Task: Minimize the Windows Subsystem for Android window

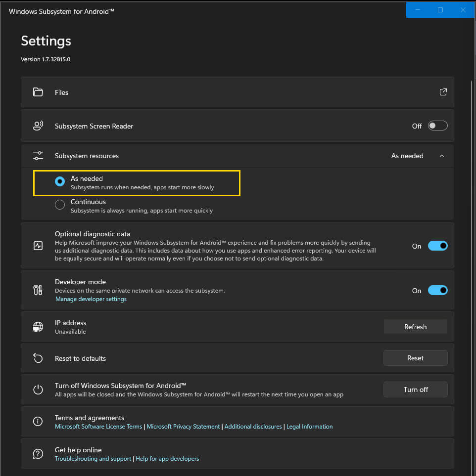Action: pyautogui.click(x=418, y=10)
